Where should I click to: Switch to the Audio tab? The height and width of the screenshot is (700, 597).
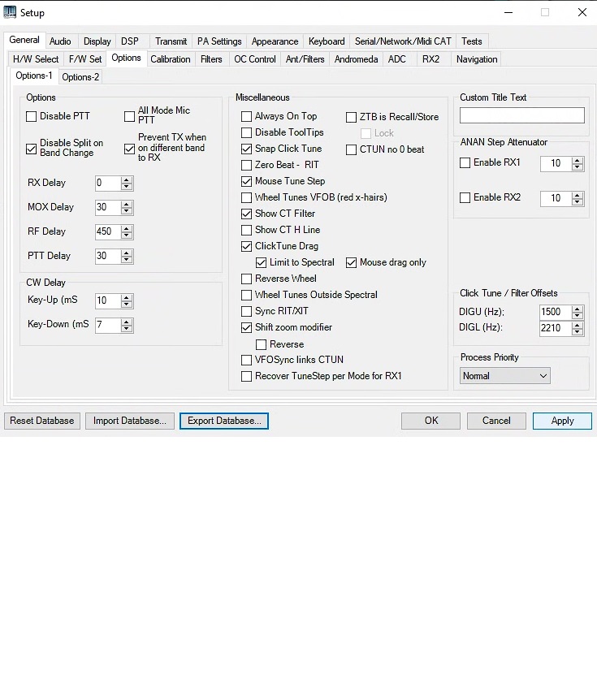point(60,41)
